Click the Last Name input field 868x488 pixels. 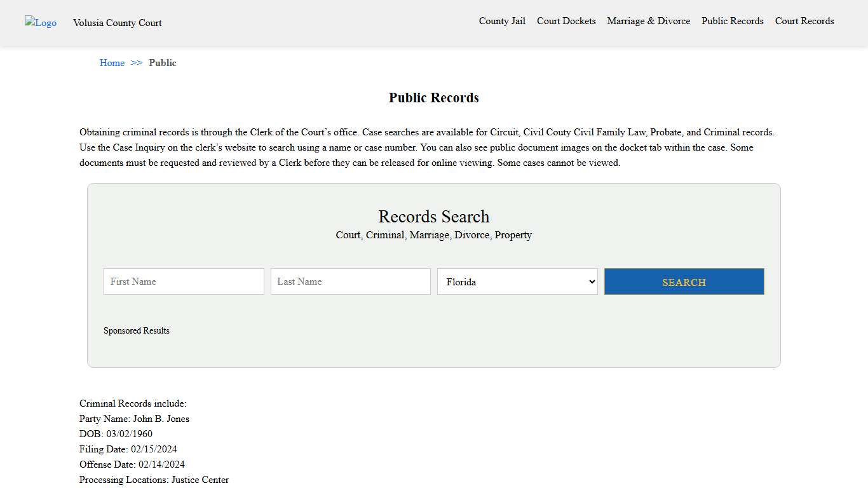pyautogui.click(x=350, y=281)
